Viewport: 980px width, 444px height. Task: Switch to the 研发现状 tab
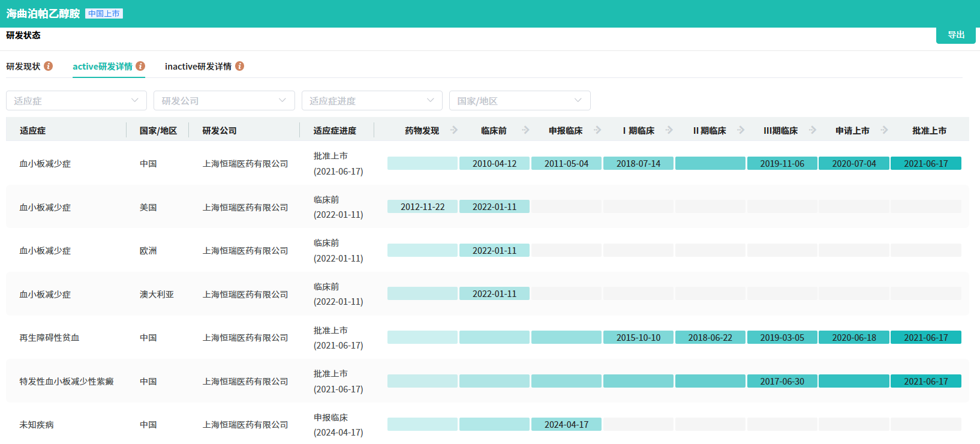tap(23, 67)
